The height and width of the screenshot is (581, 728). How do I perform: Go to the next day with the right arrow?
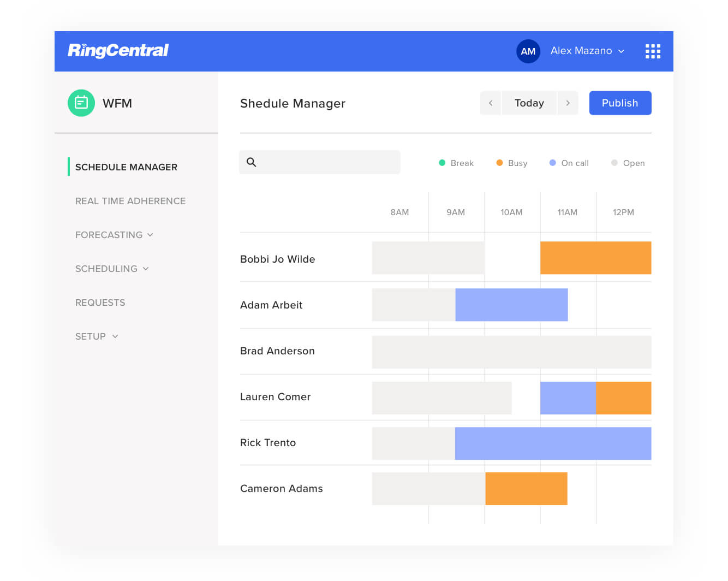(x=568, y=103)
